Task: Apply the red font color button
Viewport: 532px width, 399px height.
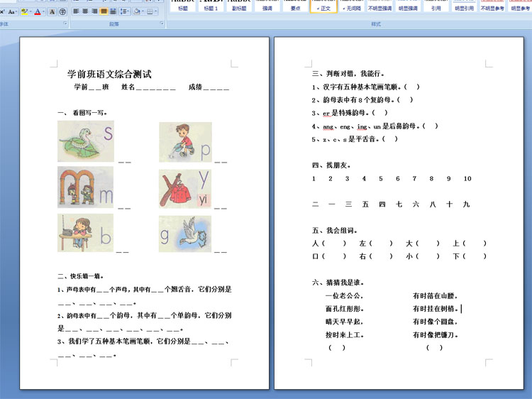Action: tap(38, 12)
